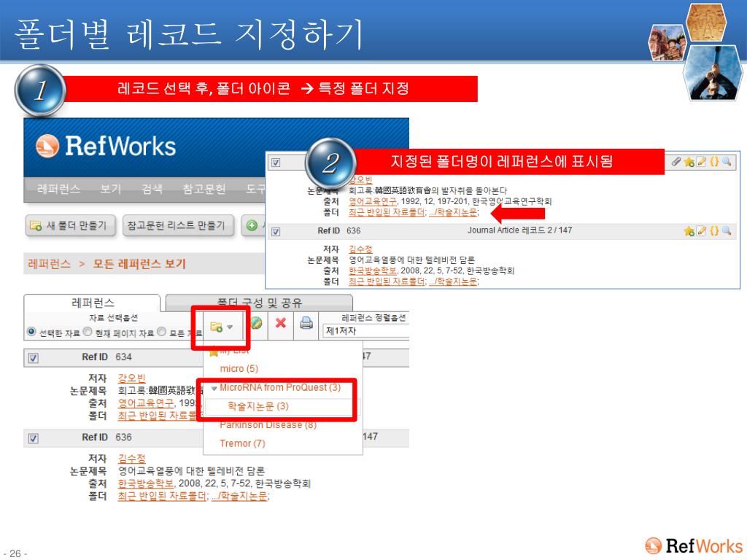Click the red X delete icon

281,323
